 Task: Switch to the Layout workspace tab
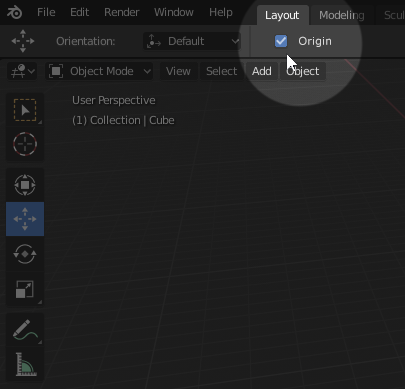click(282, 15)
